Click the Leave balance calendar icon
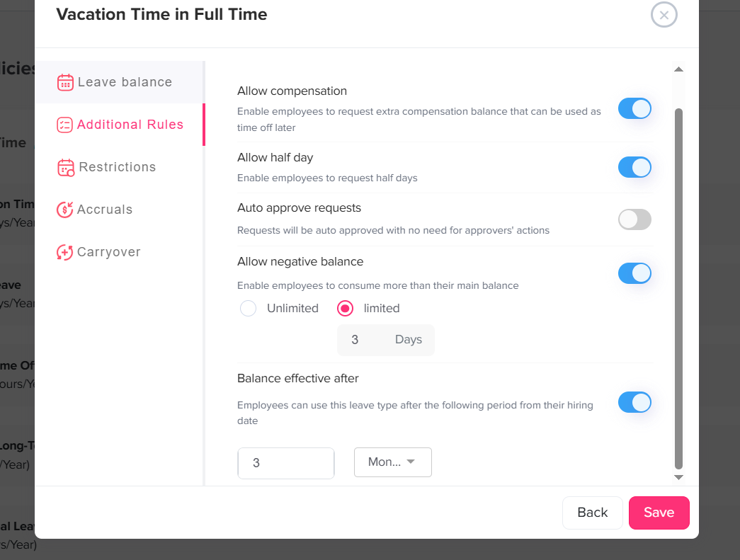740x560 pixels. tap(65, 82)
